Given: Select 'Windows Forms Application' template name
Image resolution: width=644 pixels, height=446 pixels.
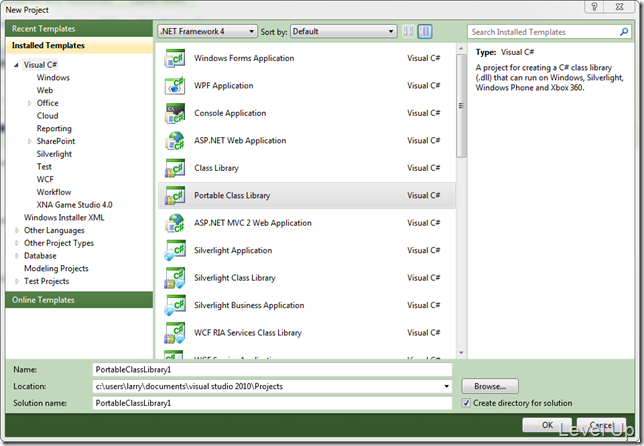Looking at the screenshot, I should click(x=244, y=58).
